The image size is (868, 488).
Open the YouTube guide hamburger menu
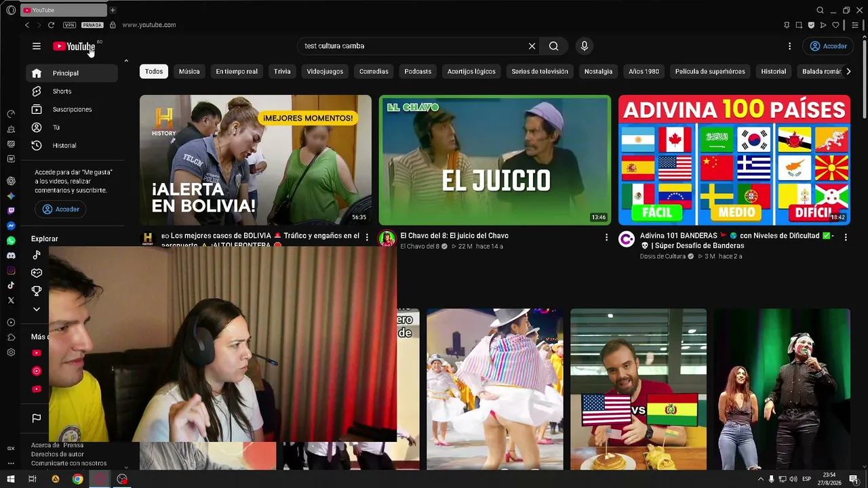37,46
